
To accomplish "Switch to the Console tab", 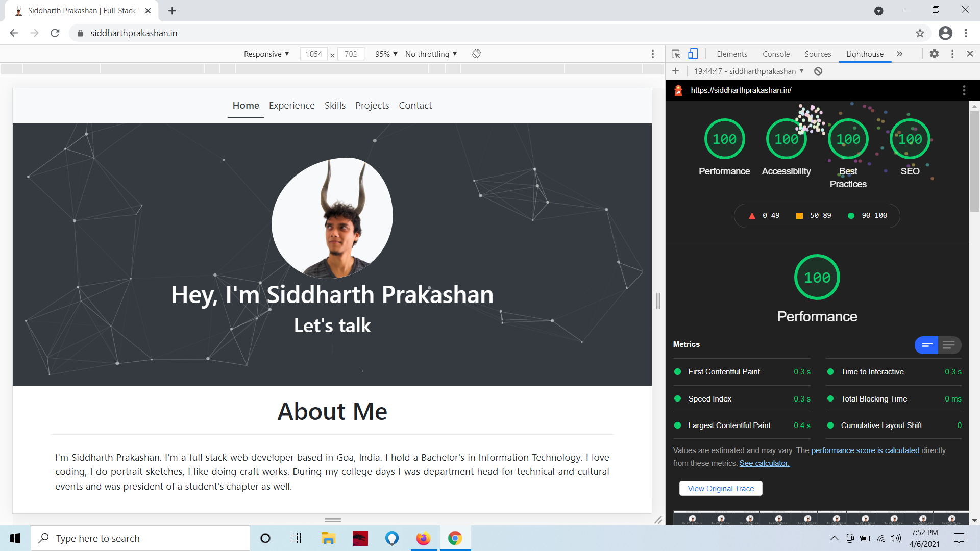I will pos(775,54).
